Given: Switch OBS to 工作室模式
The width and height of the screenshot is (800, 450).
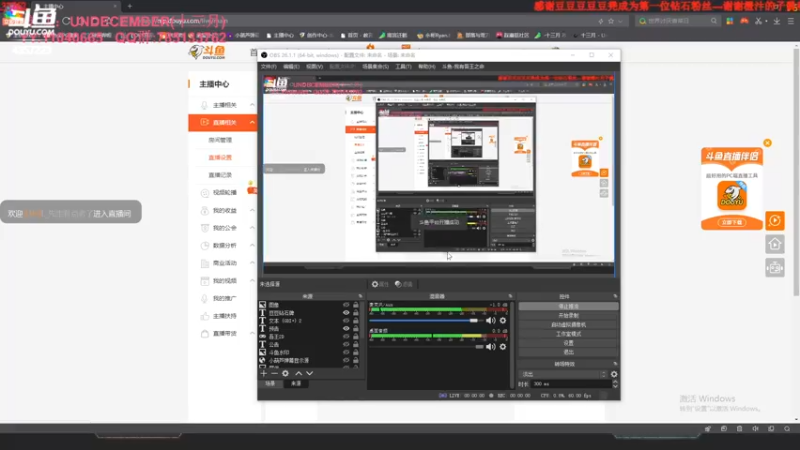Looking at the screenshot, I should click(x=568, y=334).
